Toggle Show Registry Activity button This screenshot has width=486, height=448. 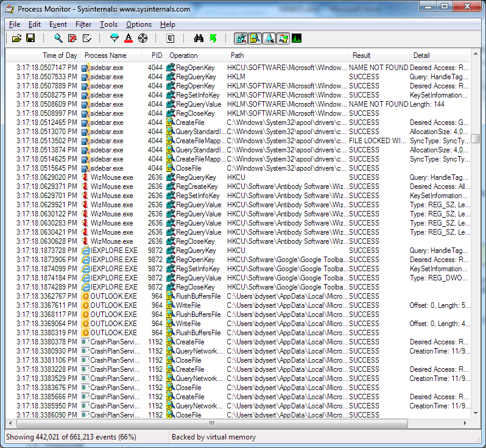[x=241, y=38]
